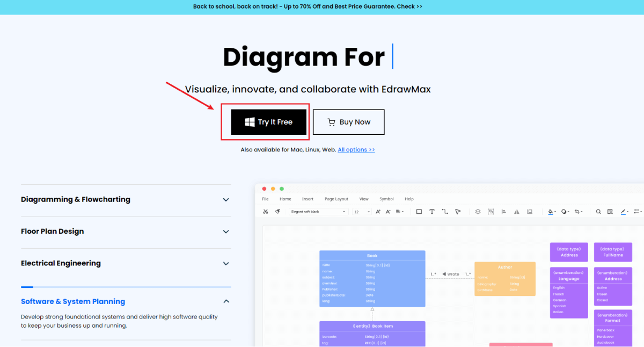The width and height of the screenshot is (644, 347).
Task: Click the Cut scissors icon in toolbar
Action: (x=265, y=212)
